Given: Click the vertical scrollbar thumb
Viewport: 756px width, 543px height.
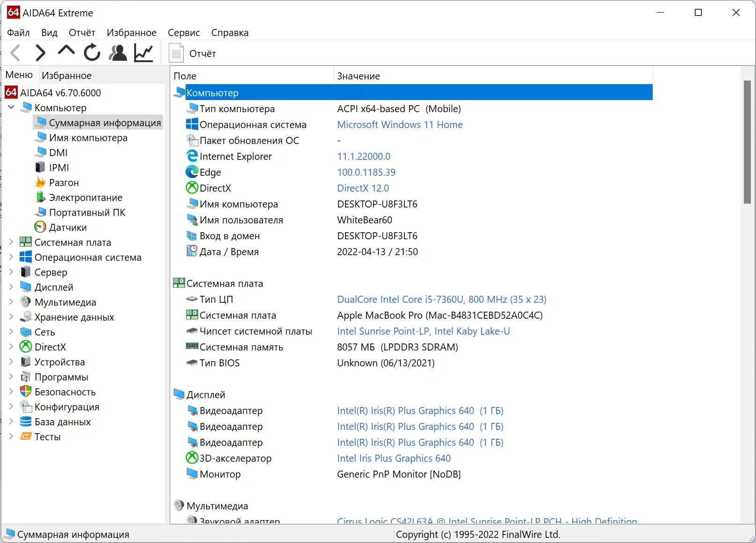Looking at the screenshot, I should (x=747, y=142).
